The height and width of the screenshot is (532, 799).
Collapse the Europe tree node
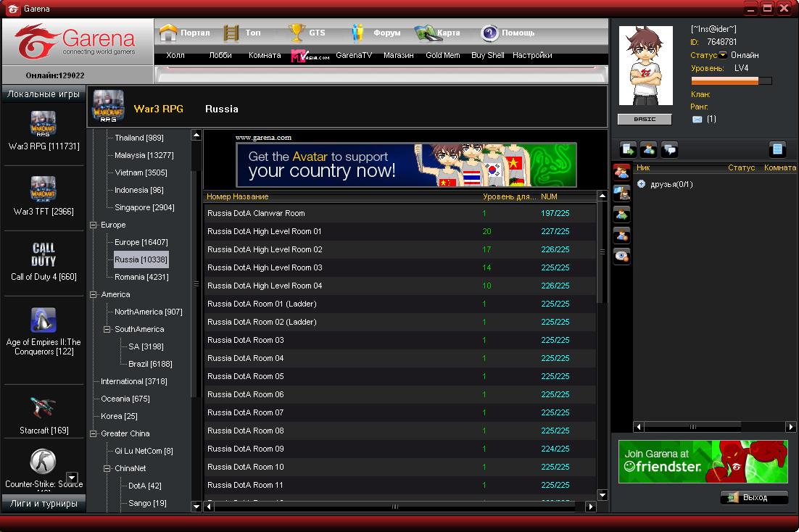click(x=94, y=225)
